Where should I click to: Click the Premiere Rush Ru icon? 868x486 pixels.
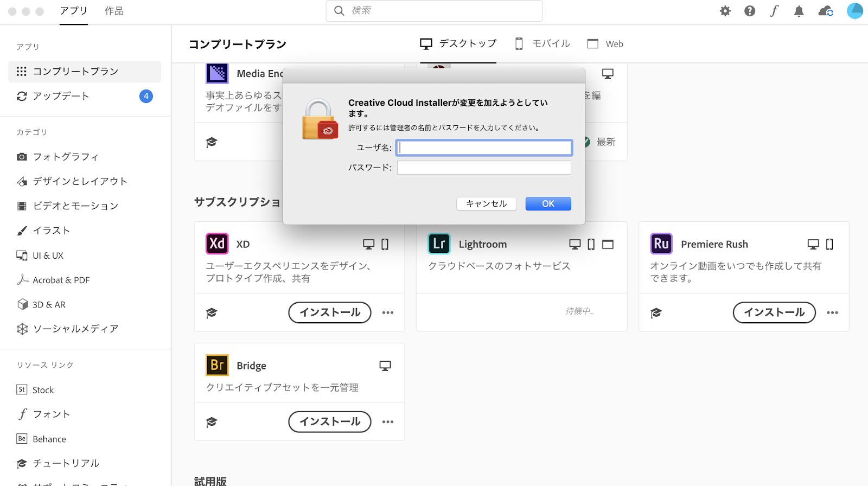[x=661, y=244]
